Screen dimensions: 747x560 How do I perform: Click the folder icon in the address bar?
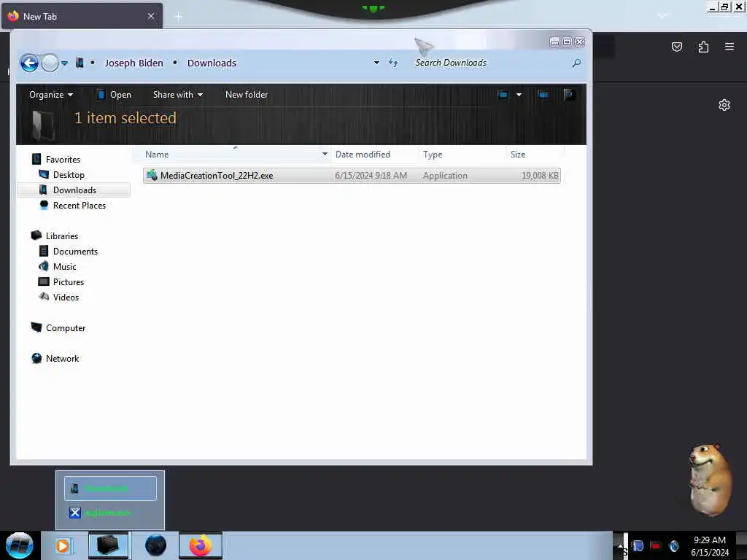(x=80, y=63)
